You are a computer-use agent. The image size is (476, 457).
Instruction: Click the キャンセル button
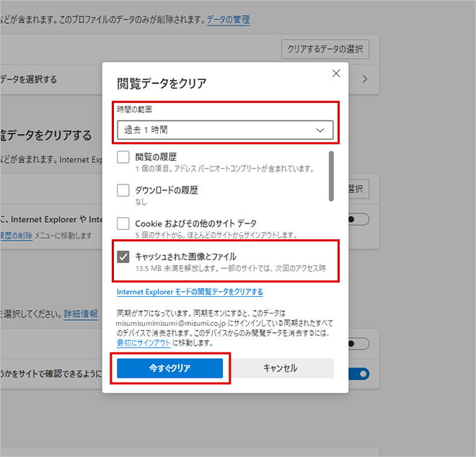(280, 368)
